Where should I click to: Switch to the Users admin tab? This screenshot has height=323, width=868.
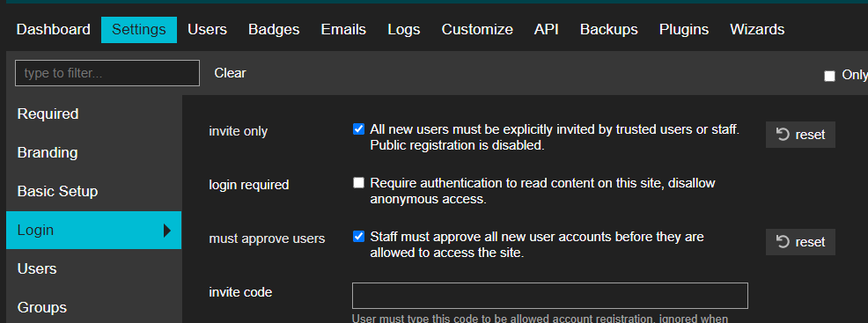207,29
